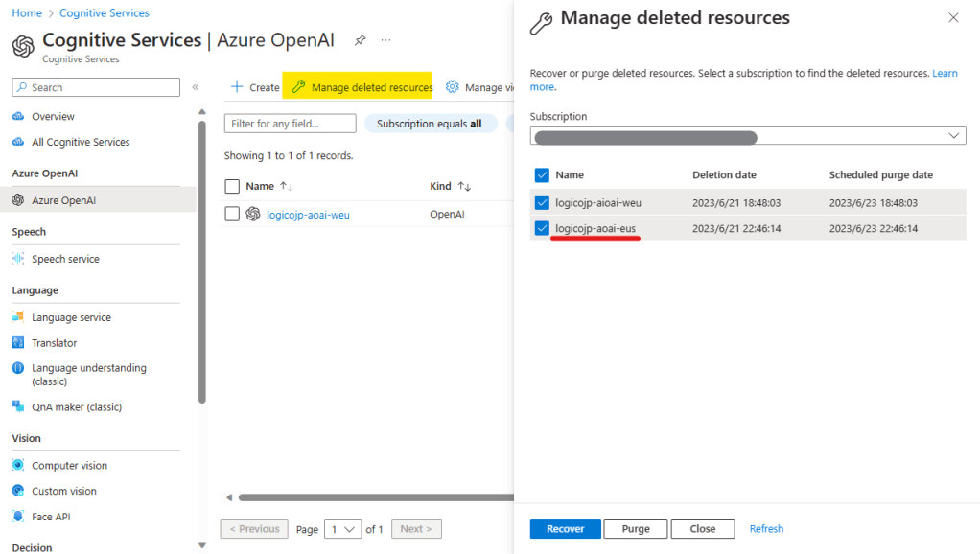The width and height of the screenshot is (980, 554).
Task: Click the Computer vision icon
Action: [x=18, y=466]
